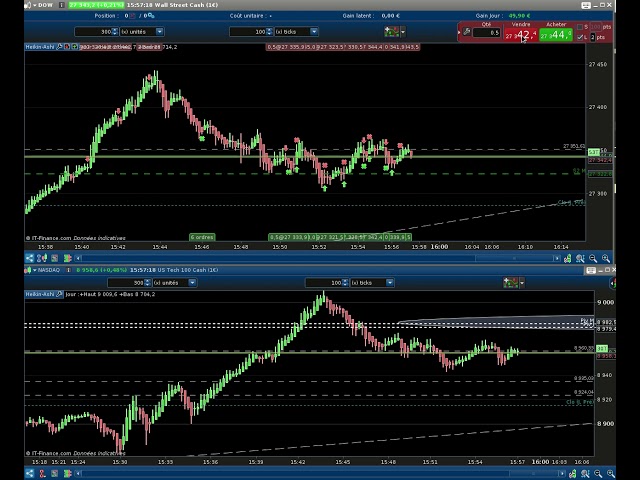640x480 pixels.
Task: Click the red cursor icon in NASDAQ toolbar
Action: tap(42, 474)
